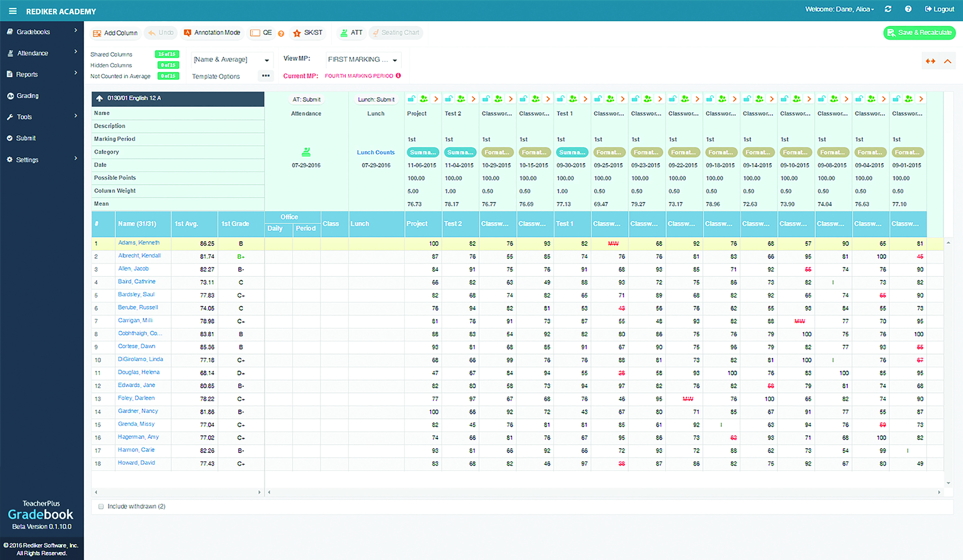Click the green students icon above Test 2
The image size is (963, 560).
pos(461,99)
